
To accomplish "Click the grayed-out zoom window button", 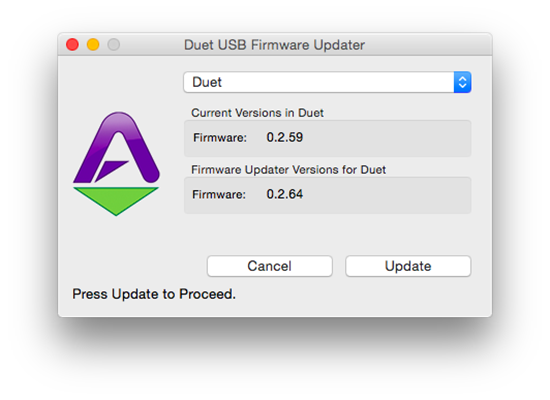I will 114,45.
